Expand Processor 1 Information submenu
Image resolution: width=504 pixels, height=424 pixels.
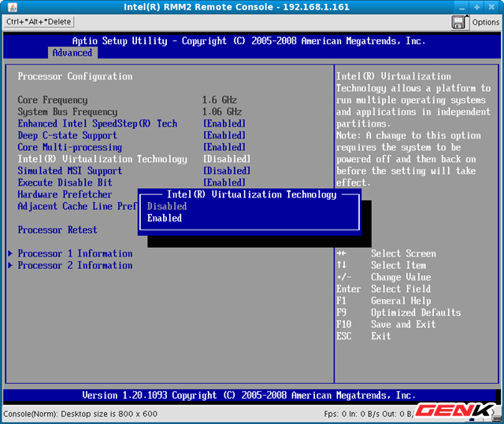pyautogui.click(x=75, y=253)
